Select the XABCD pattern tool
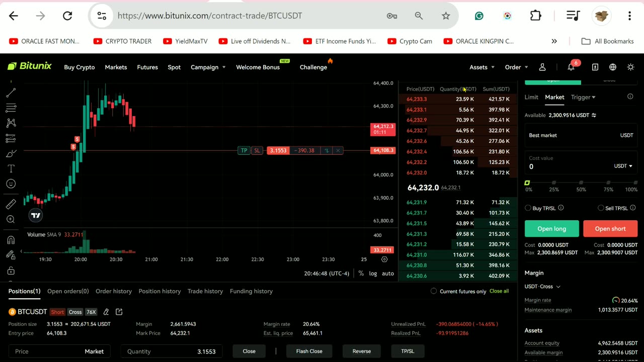644x362 pixels. (11, 123)
